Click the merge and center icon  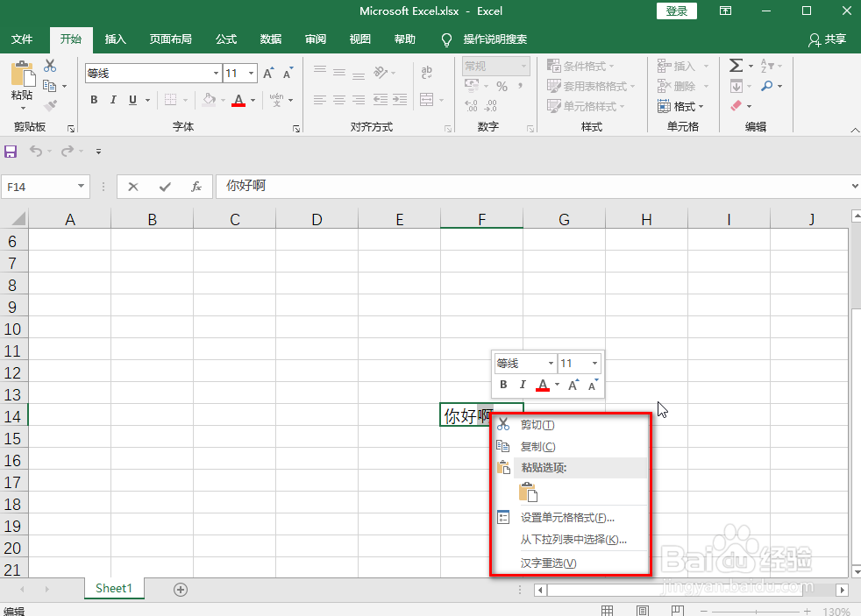pyautogui.click(x=427, y=99)
